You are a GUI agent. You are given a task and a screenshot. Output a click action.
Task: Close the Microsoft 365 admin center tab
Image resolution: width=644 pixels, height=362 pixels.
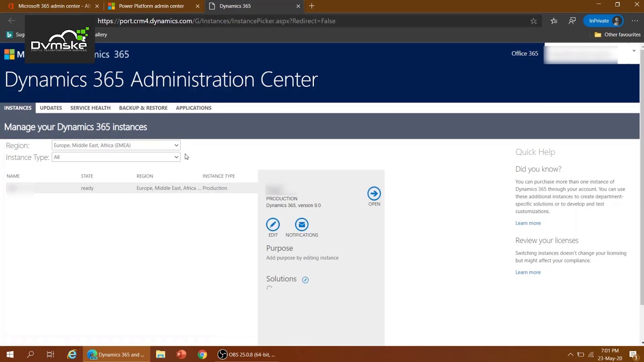tap(97, 6)
